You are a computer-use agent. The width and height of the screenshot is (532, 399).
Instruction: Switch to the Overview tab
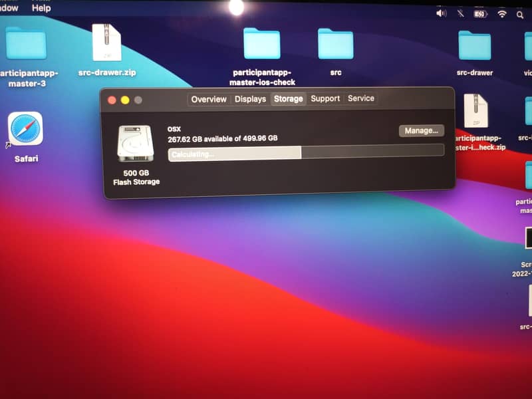209,98
